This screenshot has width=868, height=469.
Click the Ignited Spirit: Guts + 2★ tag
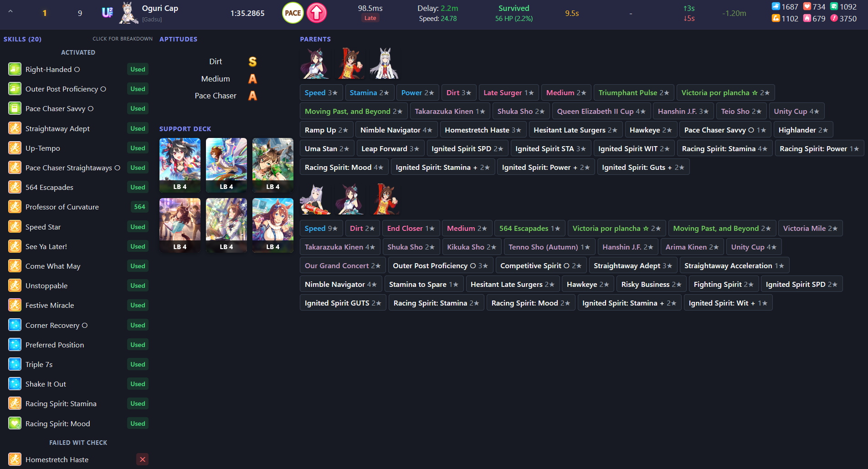(643, 167)
